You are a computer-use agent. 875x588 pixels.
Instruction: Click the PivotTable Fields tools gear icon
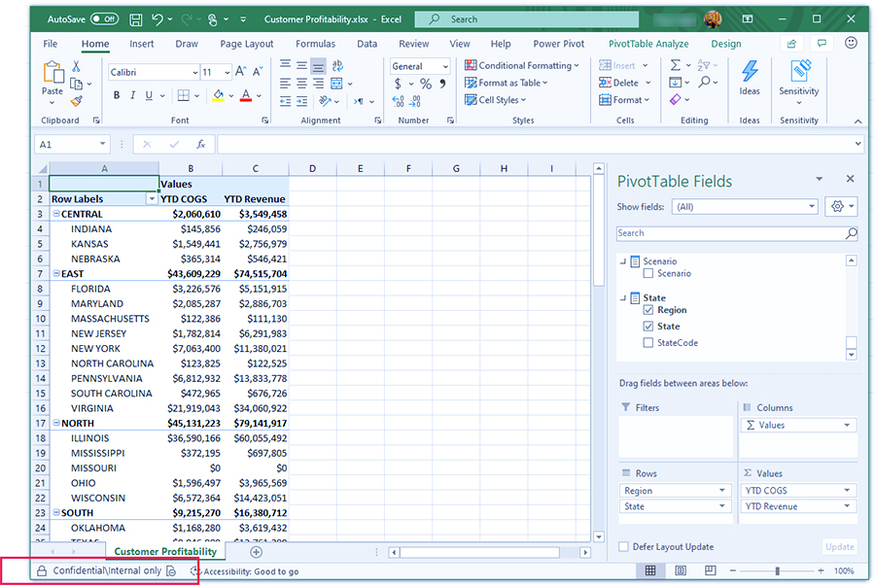click(841, 207)
